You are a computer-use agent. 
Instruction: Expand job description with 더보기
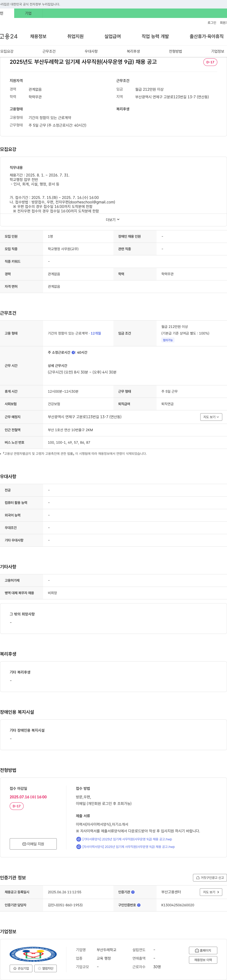113,219
